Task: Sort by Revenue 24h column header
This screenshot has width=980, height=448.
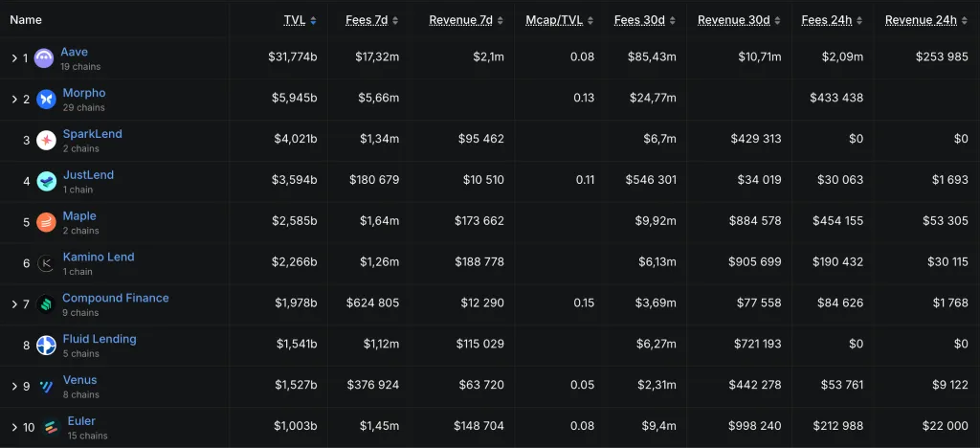Action: 921,20
